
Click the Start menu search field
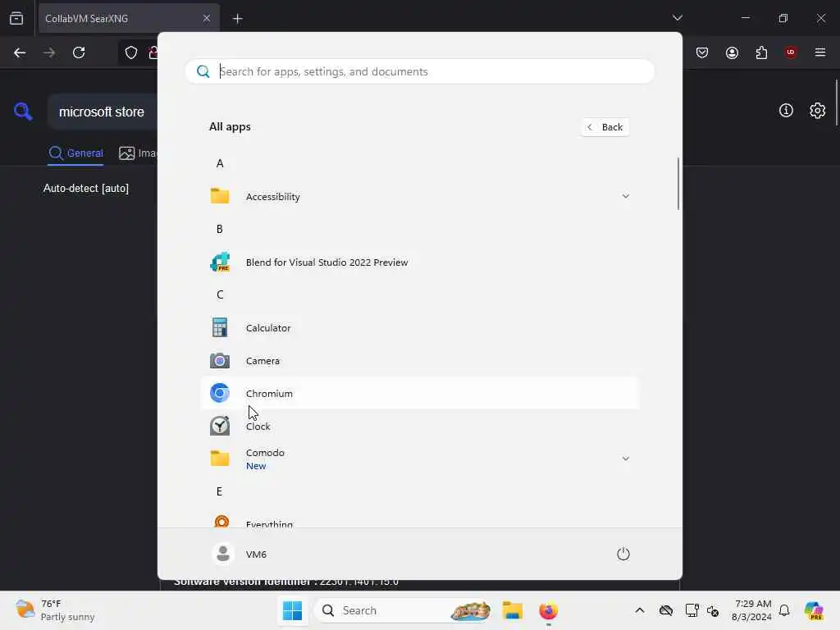coord(419,71)
